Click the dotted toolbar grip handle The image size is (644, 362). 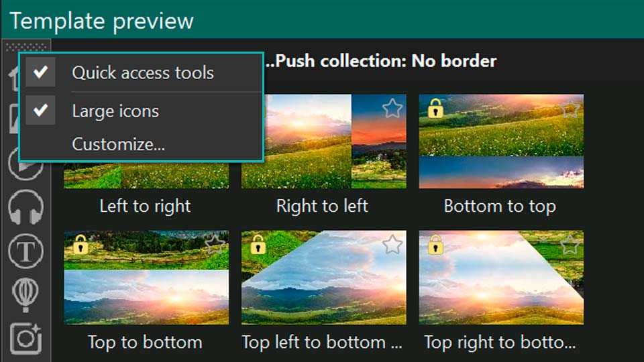pyautogui.click(x=26, y=47)
